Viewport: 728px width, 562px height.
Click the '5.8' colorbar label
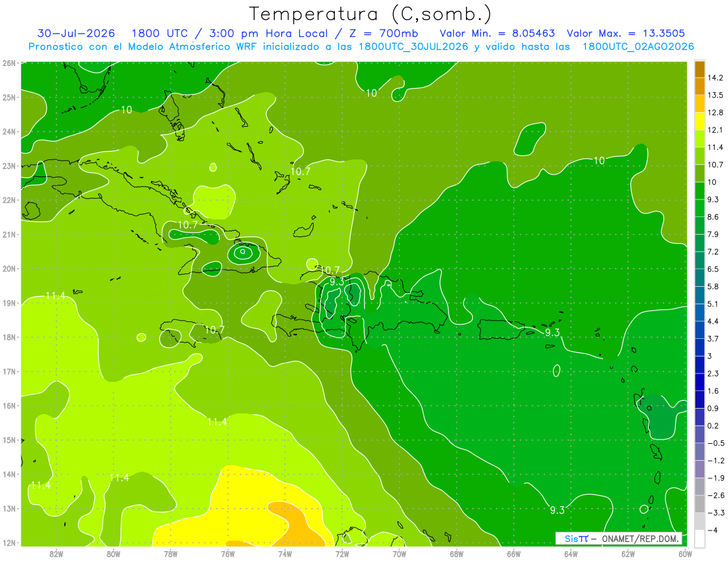(x=713, y=286)
